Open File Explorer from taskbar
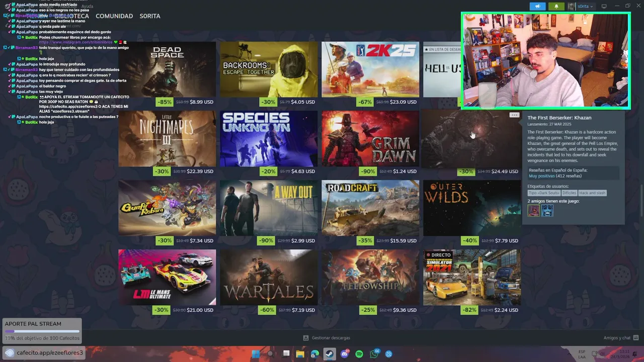This screenshot has height=362, width=644. click(300, 354)
